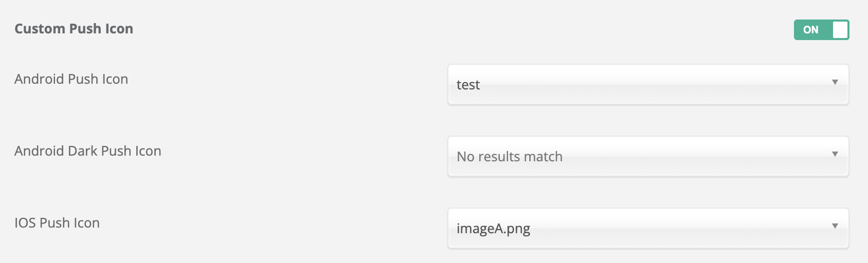This screenshot has width=868, height=263.
Task: Click the Android Dark Push Icon label
Action: coord(87,151)
